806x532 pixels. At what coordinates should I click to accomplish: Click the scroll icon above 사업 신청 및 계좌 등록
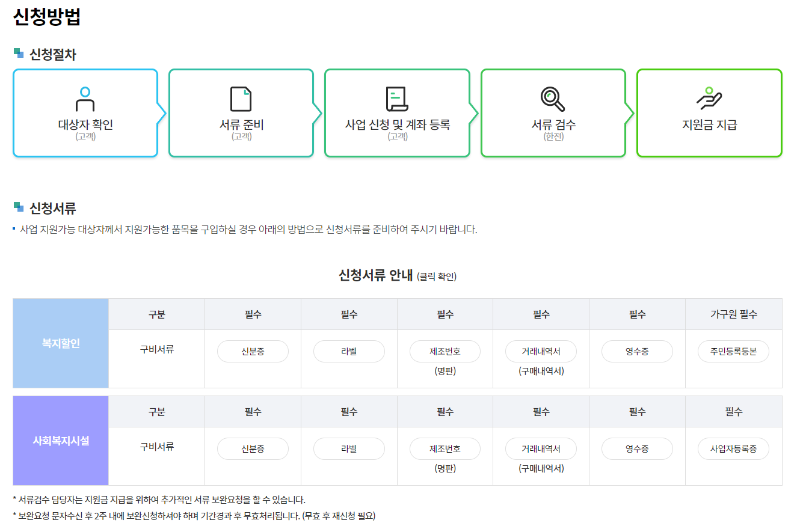pos(397,99)
